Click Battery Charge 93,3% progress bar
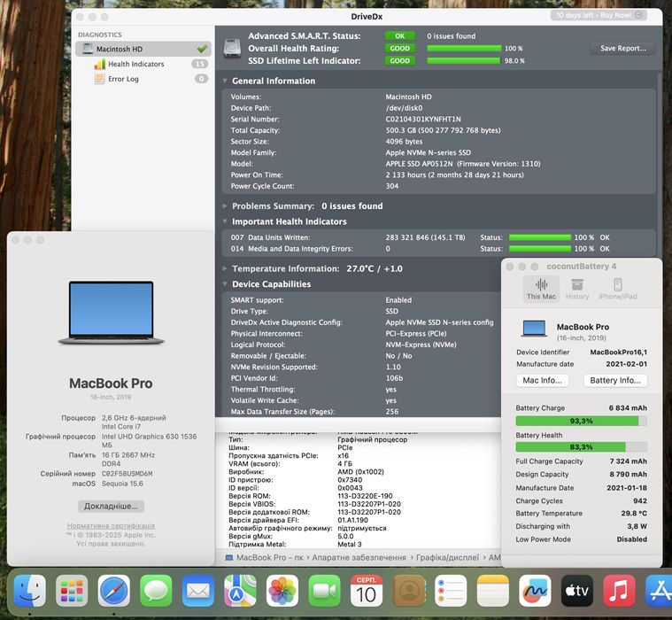 click(581, 421)
